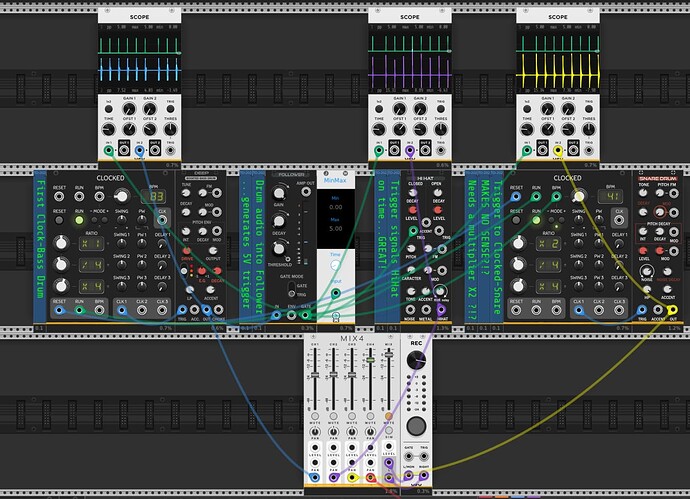Click the CLK 3 output on Bass Drum Clocked
The height and width of the screenshot is (499, 690).
click(162, 310)
